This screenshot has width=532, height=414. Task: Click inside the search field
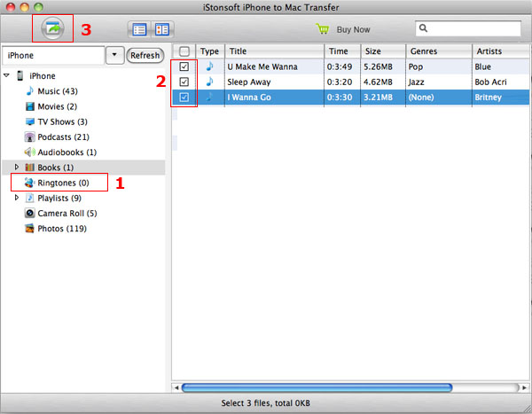(x=468, y=28)
